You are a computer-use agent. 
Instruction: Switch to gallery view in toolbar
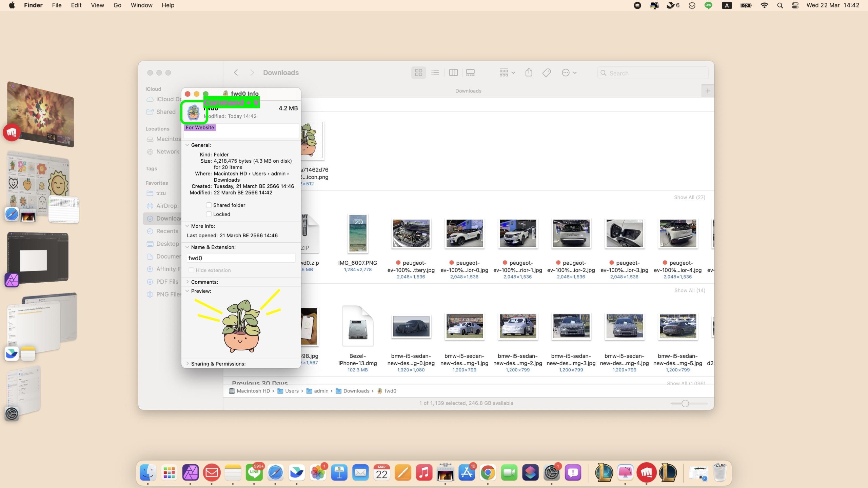[470, 73]
